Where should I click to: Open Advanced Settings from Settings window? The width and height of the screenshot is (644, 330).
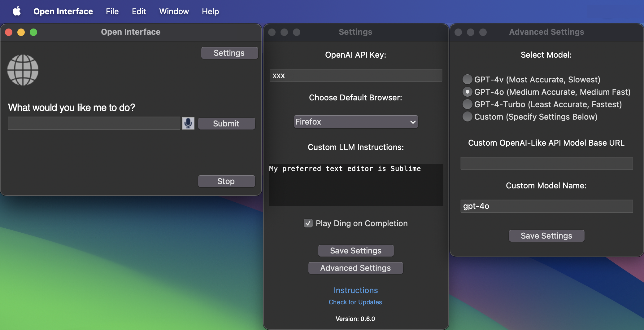click(355, 268)
